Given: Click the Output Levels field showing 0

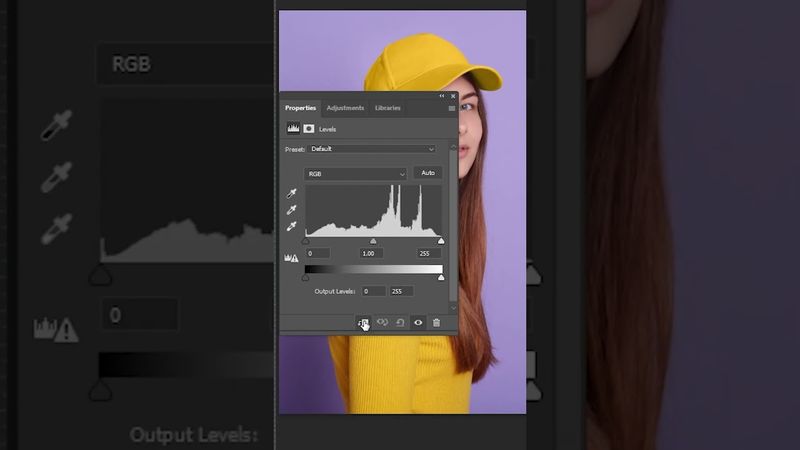Looking at the screenshot, I should 373,291.
